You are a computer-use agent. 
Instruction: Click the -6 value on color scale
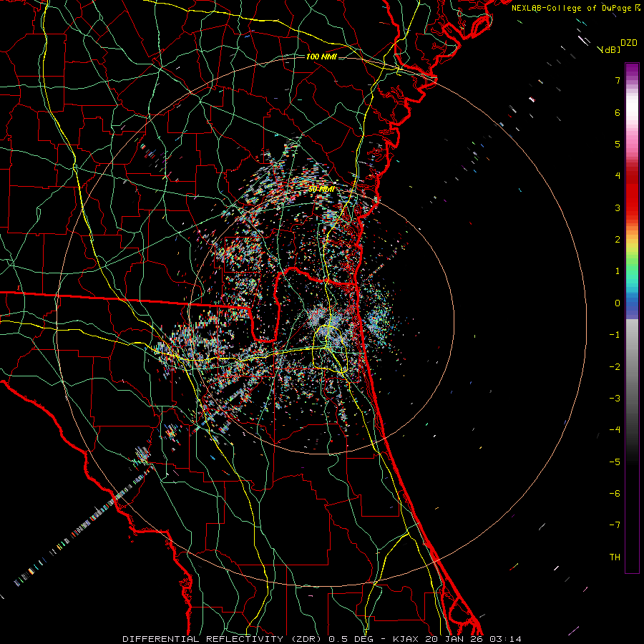click(x=615, y=494)
